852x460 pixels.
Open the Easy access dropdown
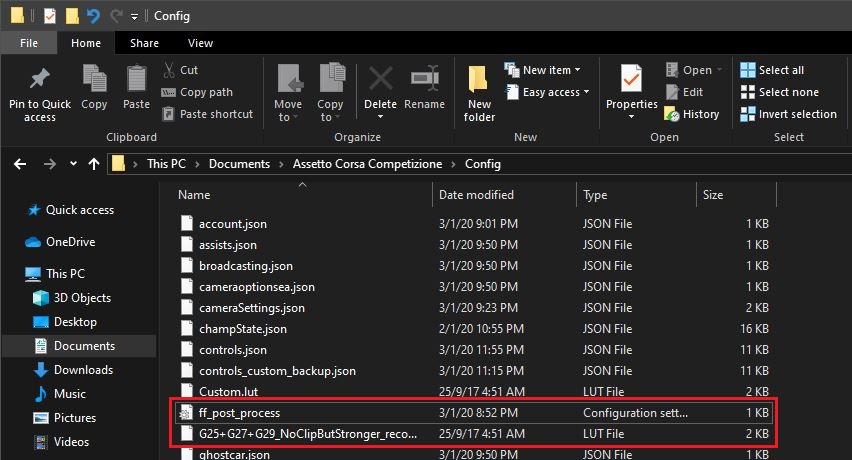555,92
